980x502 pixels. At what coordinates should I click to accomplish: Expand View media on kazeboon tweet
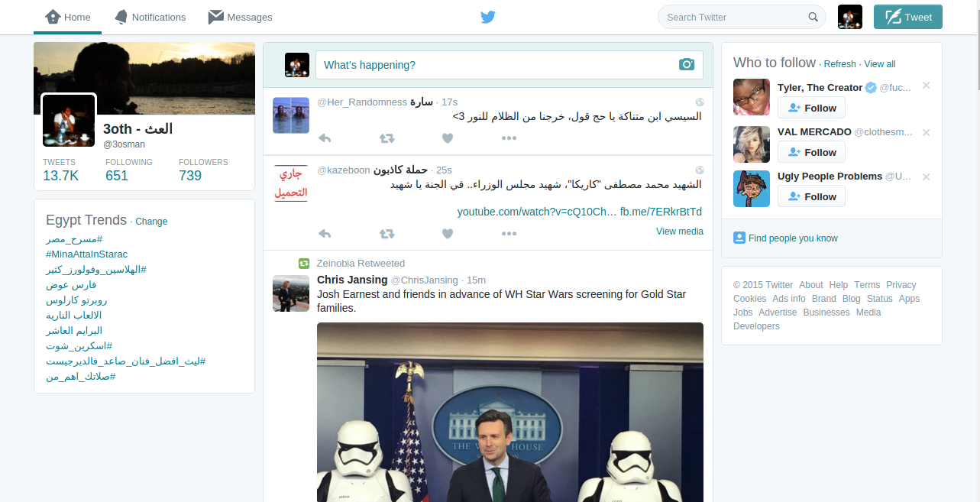pyautogui.click(x=679, y=232)
